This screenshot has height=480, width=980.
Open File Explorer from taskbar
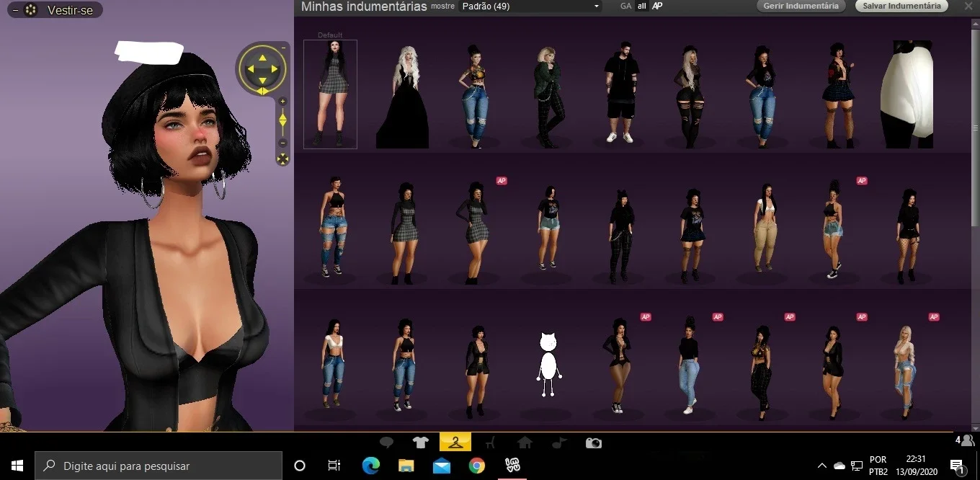pos(406,466)
